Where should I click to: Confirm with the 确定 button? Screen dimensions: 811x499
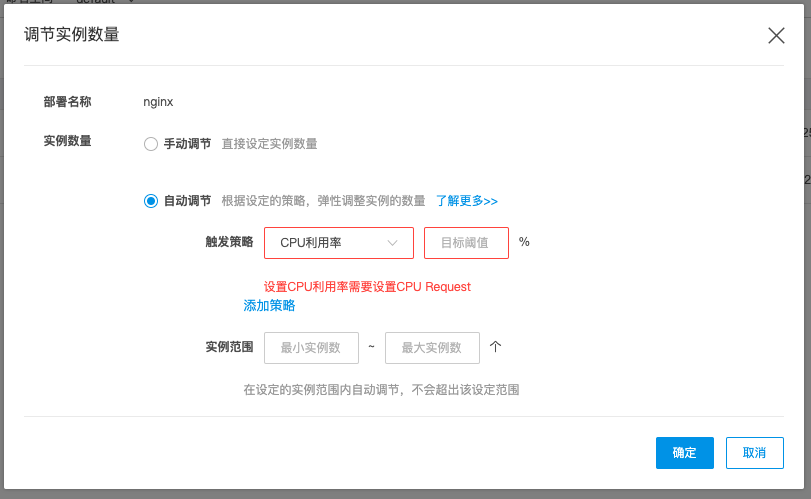(x=685, y=453)
